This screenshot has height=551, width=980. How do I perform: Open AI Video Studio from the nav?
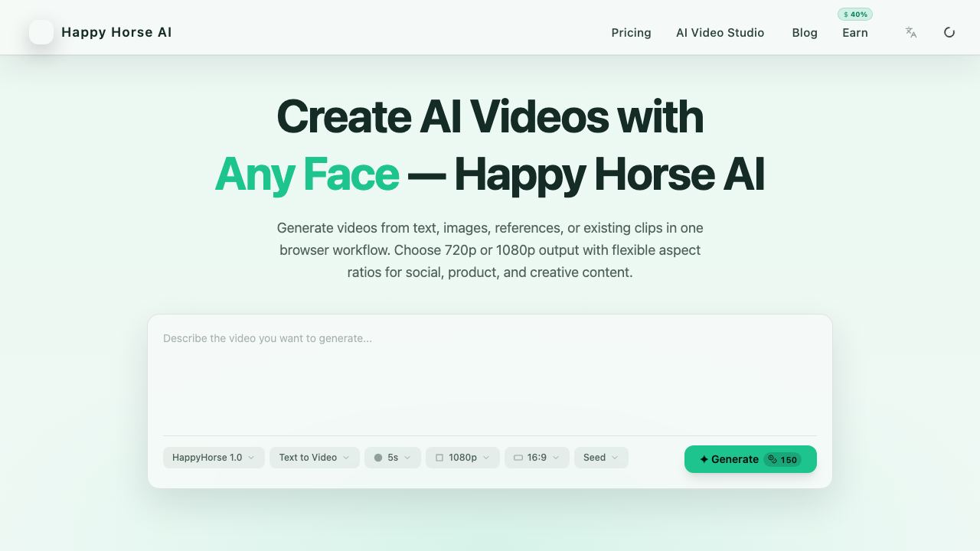click(720, 33)
